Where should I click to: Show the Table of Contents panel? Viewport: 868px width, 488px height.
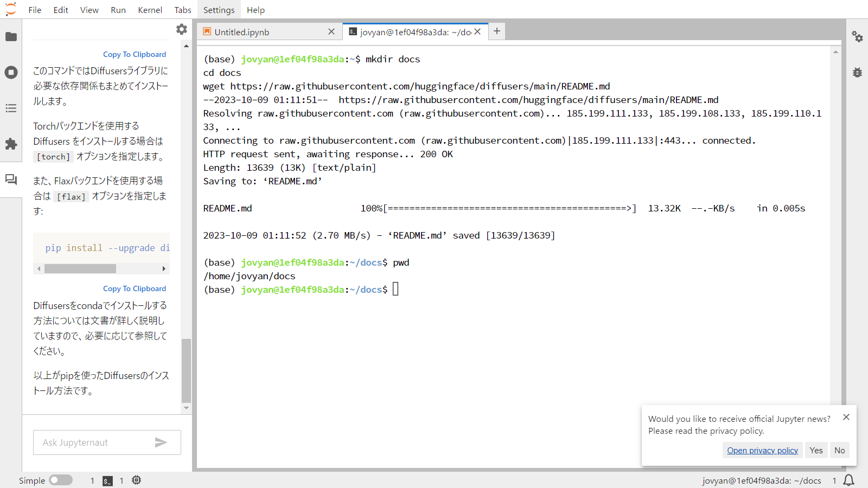point(11,108)
